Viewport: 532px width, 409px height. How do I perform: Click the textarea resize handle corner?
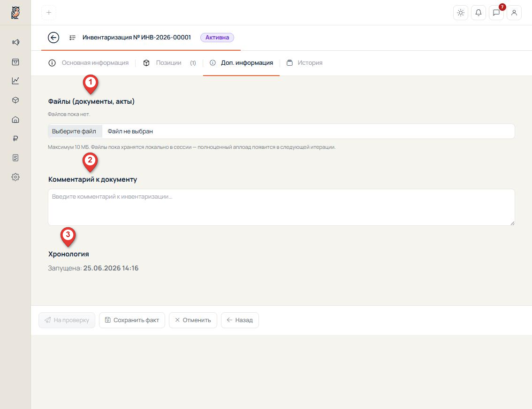click(x=512, y=223)
